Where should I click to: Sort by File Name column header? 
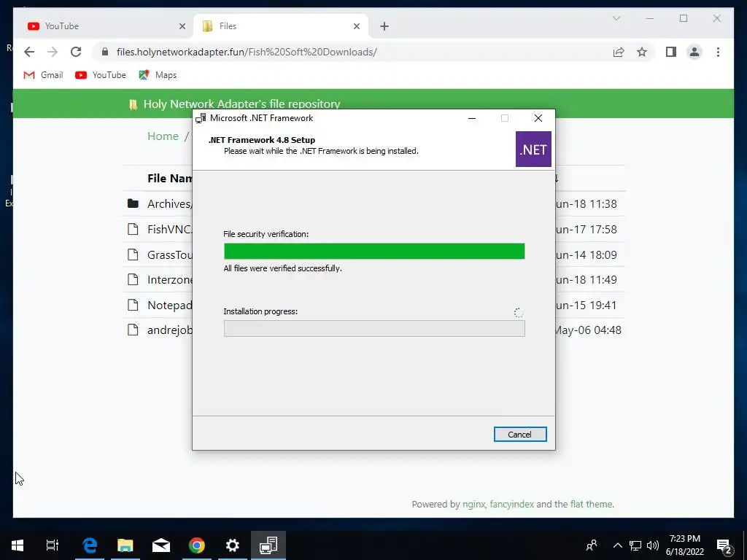(x=169, y=178)
